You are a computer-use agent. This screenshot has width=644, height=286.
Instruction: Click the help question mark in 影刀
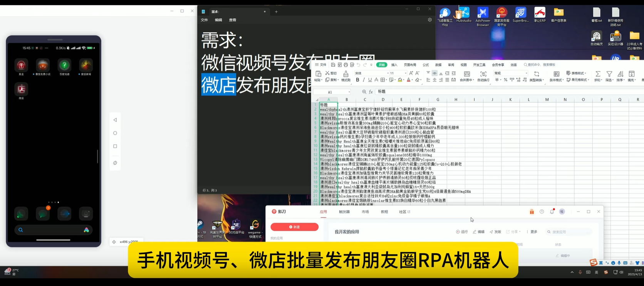tap(542, 212)
